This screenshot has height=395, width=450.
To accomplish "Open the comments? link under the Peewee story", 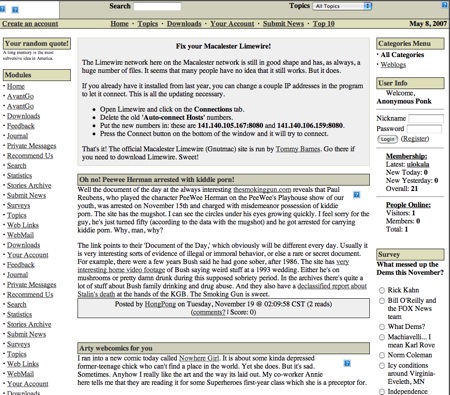I will (x=208, y=312).
